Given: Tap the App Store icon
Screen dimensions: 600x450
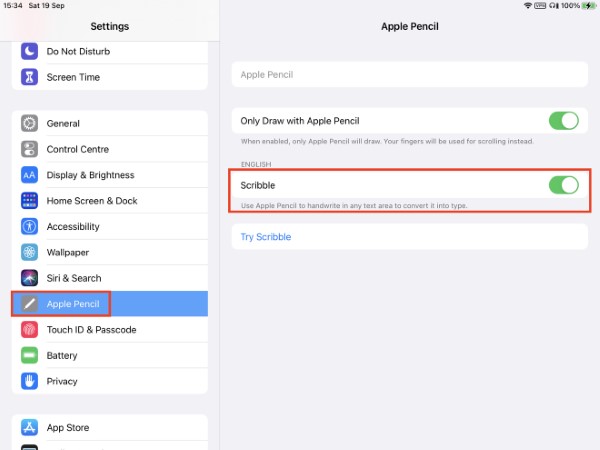Looking at the screenshot, I should click(x=29, y=428).
